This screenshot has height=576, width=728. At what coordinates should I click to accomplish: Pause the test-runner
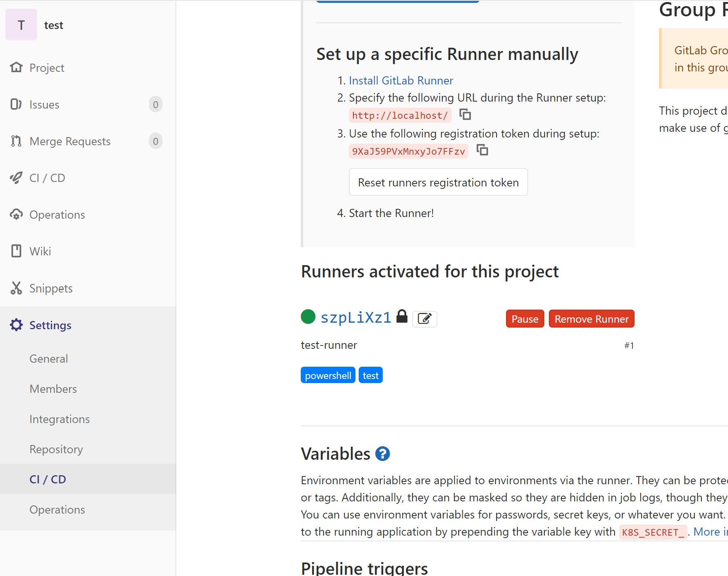525,319
